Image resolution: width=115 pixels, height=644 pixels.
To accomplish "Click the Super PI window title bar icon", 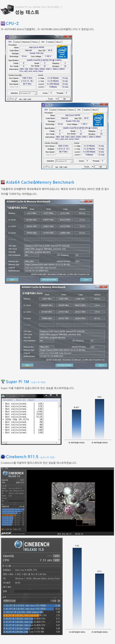I will [3, 396].
